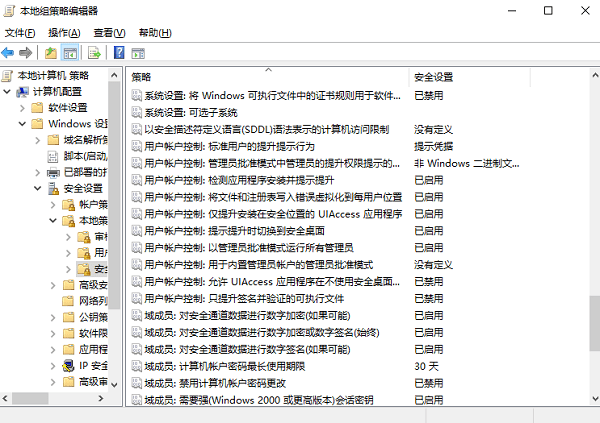Select 域成员: 禁用计算机帐户密码更改 policy
600x423 pixels.
pos(215,383)
